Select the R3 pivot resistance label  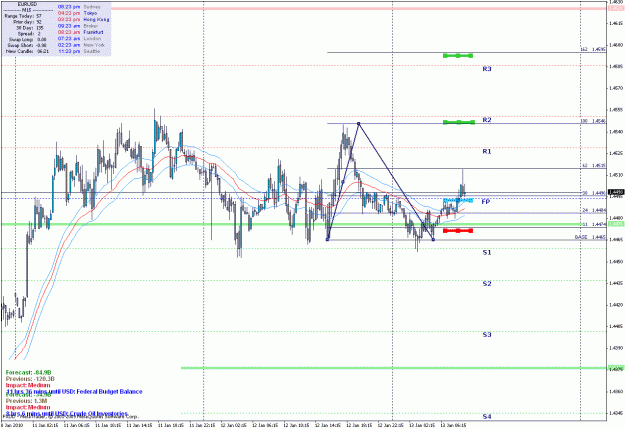[487, 69]
